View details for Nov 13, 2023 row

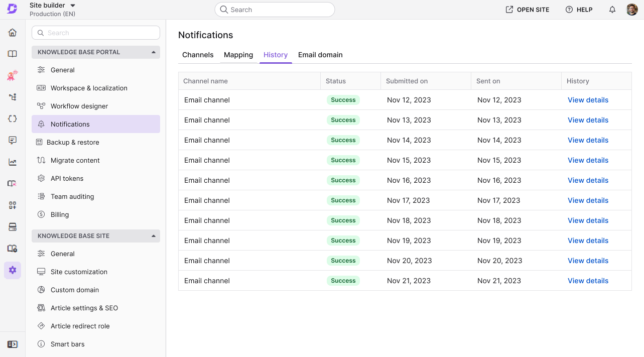588,120
